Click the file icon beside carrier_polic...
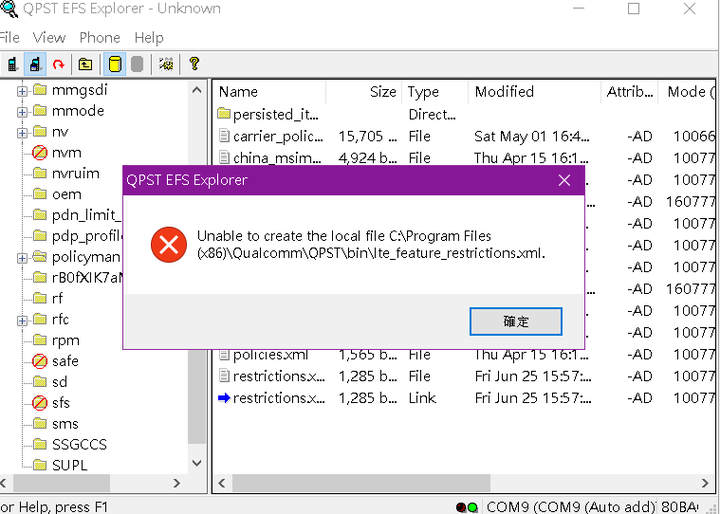Screen dimensions: 720x514 (x=224, y=136)
